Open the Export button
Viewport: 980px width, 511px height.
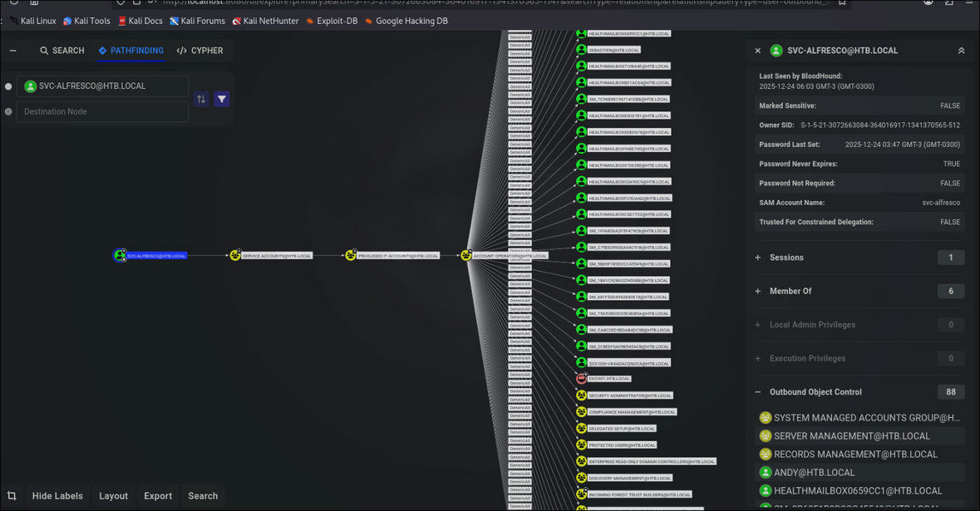(x=157, y=496)
